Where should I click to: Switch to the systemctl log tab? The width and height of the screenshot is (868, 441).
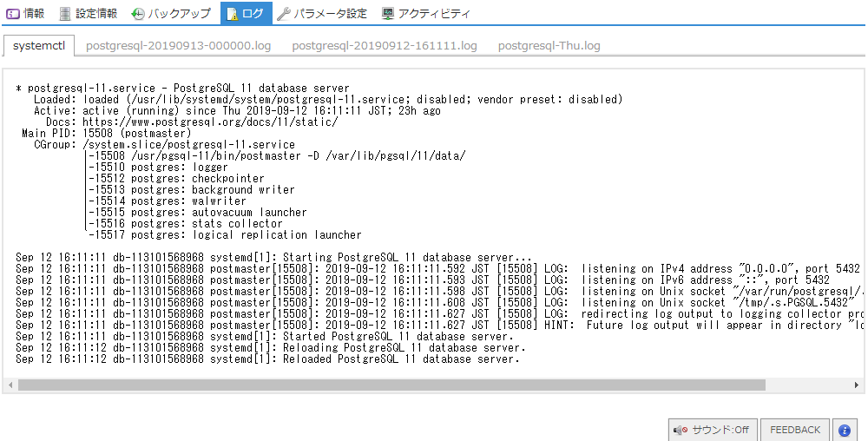pyautogui.click(x=38, y=46)
